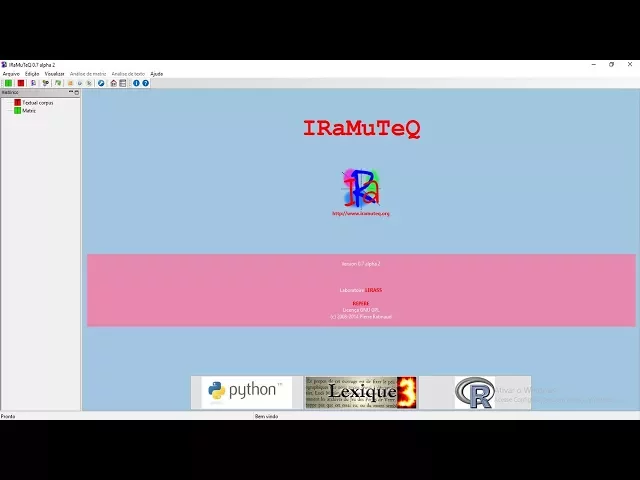
Task: Click the history panel maximize button
Action: pos(77,93)
